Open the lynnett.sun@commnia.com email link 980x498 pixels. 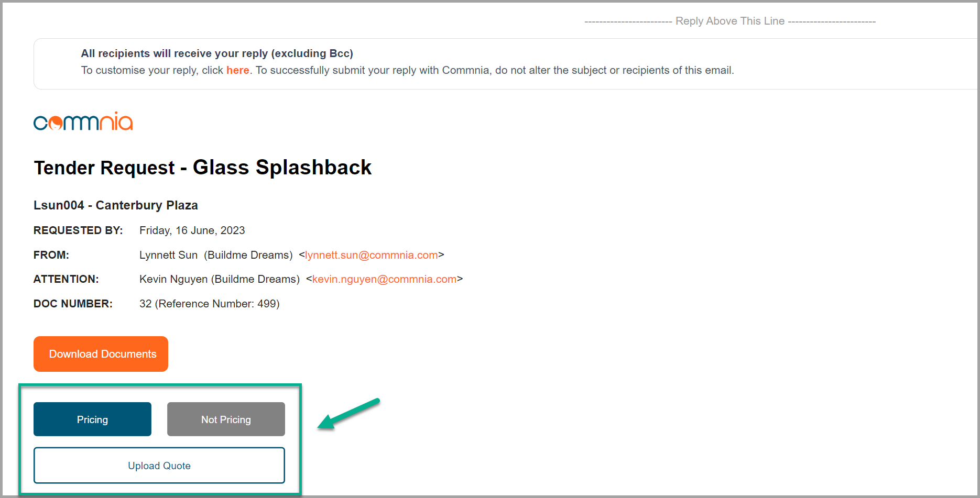371,255
